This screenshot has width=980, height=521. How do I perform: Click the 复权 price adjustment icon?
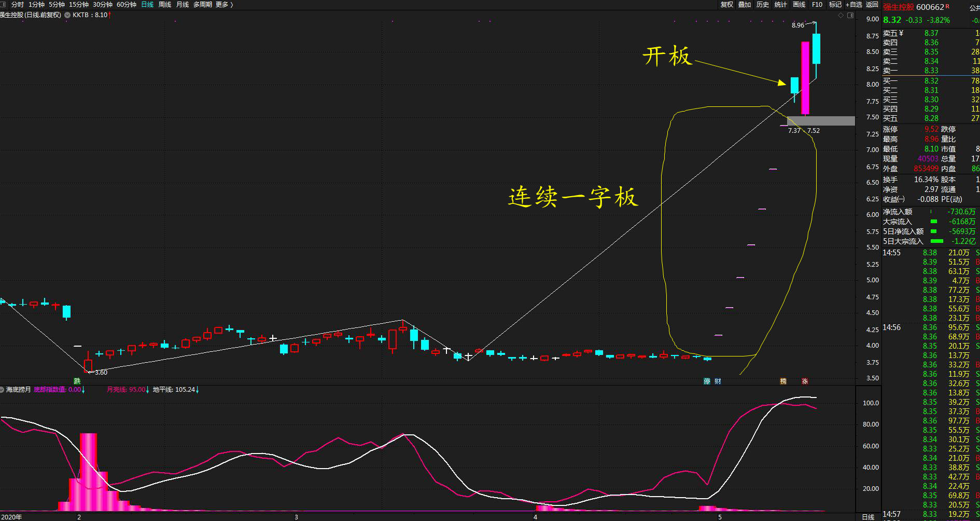coord(726,4)
